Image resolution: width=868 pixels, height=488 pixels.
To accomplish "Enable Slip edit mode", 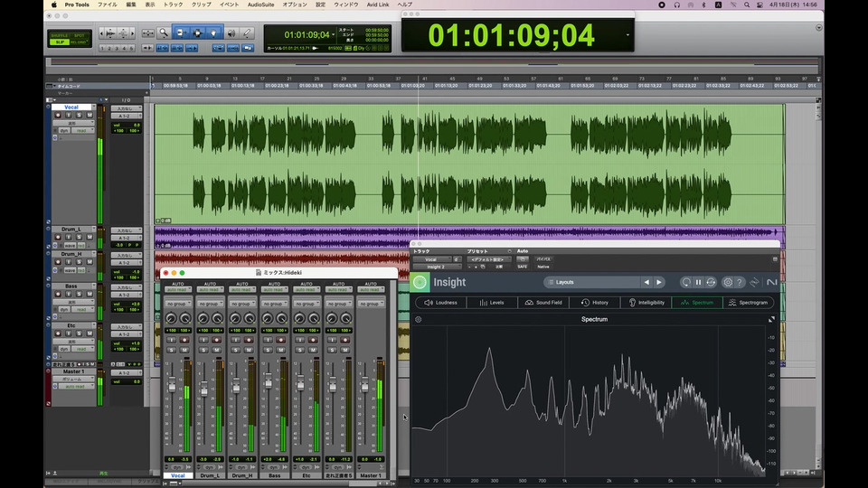I will pos(60,42).
